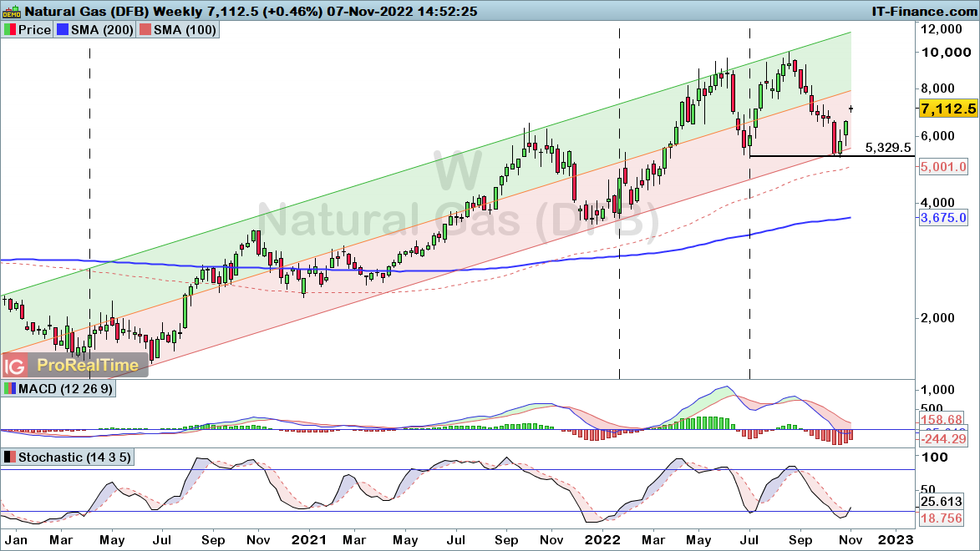
Task: Click the SMA 100 value tag 5,001.0
Action: pyautogui.click(x=943, y=167)
